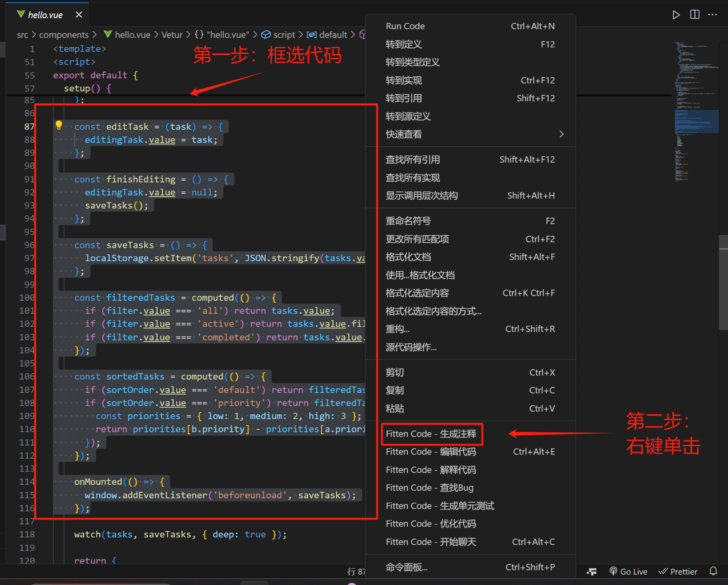Choose 复制 in context menu

coord(470,390)
